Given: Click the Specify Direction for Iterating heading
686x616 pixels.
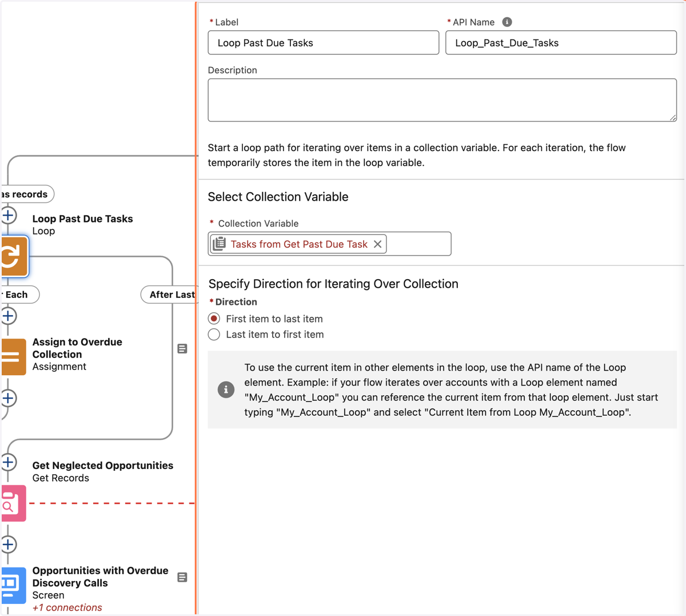Looking at the screenshot, I should coord(333,284).
